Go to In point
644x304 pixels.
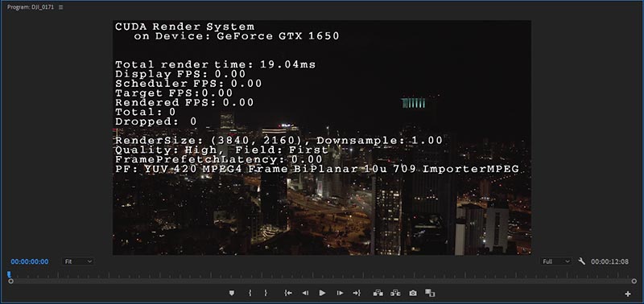(288, 293)
